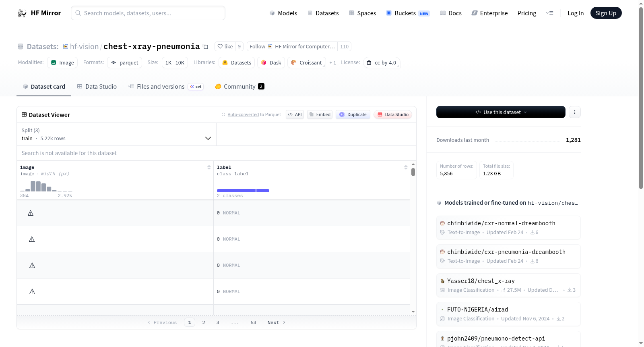This screenshot has height=347, width=644.
Task: Go to the Community tab
Action: point(240,87)
